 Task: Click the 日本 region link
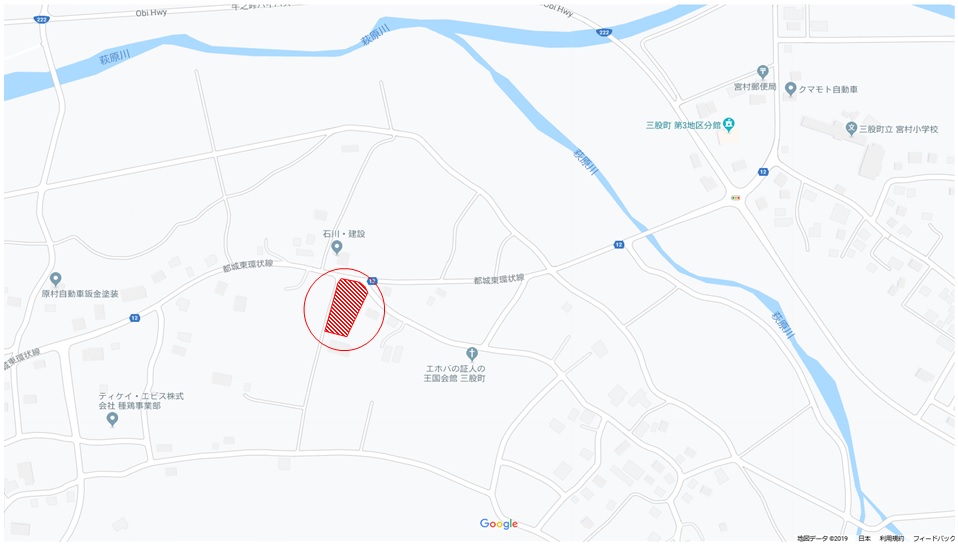(864, 538)
